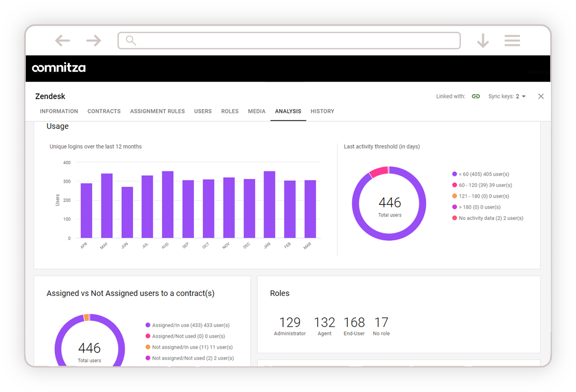576x392 pixels.
Task: Click the 'Assigned/Not used' legend dot
Action: tap(148, 336)
